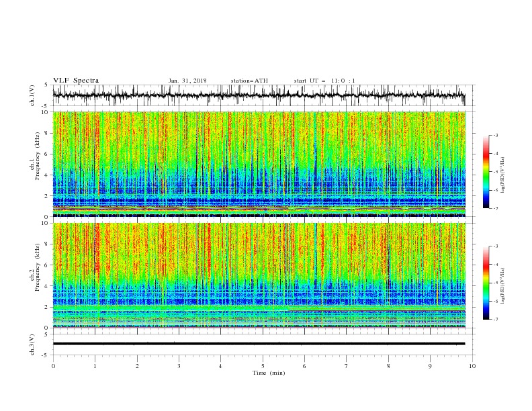The width and height of the screenshot is (532, 411).
Task: Click the ch.2 Frequency (kHz) axis label
Action: pyautogui.click(x=35, y=267)
